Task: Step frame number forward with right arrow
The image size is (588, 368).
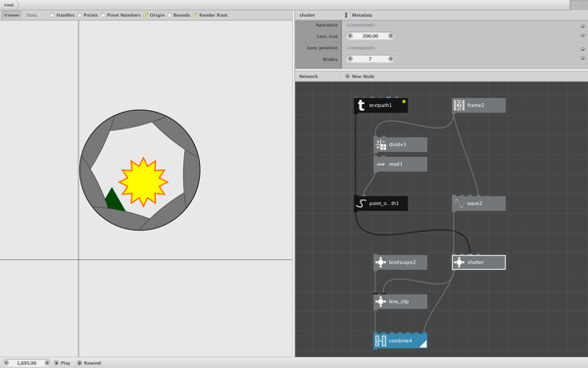Action: [x=47, y=363]
